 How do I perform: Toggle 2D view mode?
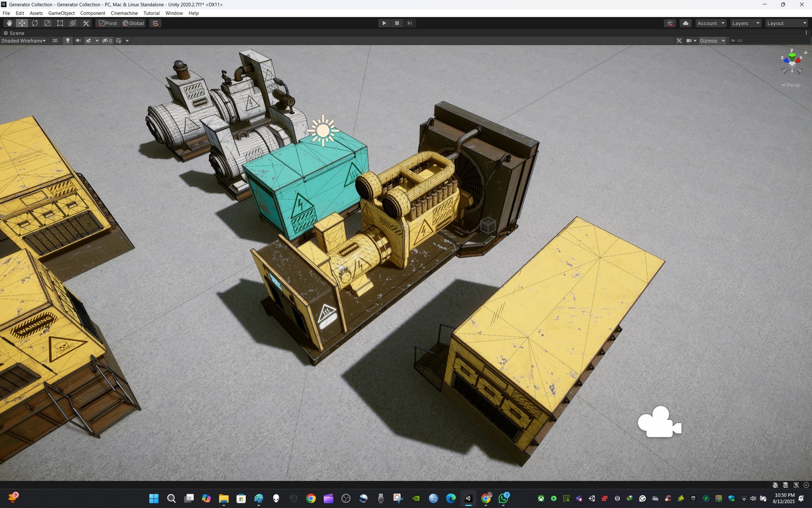point(55,41)
